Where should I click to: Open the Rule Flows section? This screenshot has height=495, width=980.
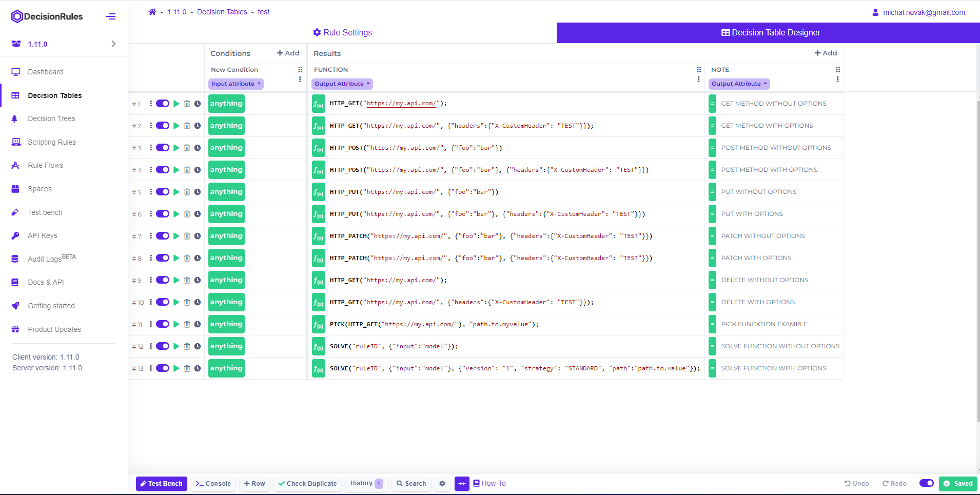click(x=45, y=165)
